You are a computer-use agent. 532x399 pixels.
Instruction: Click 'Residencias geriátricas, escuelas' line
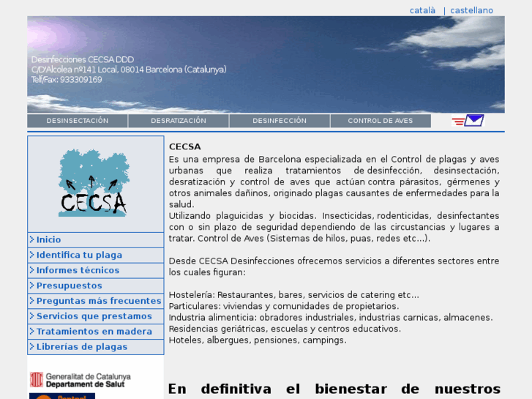click(x=285, y=329)
